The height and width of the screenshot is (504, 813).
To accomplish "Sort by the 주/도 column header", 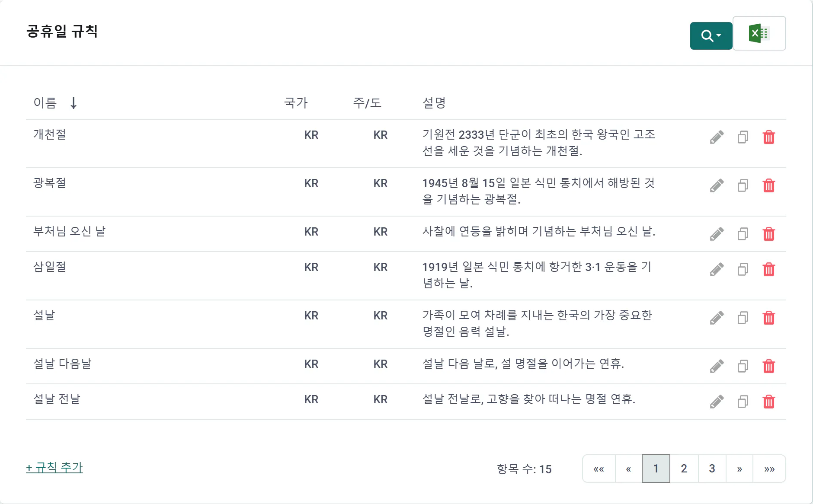I will [367, 103].
